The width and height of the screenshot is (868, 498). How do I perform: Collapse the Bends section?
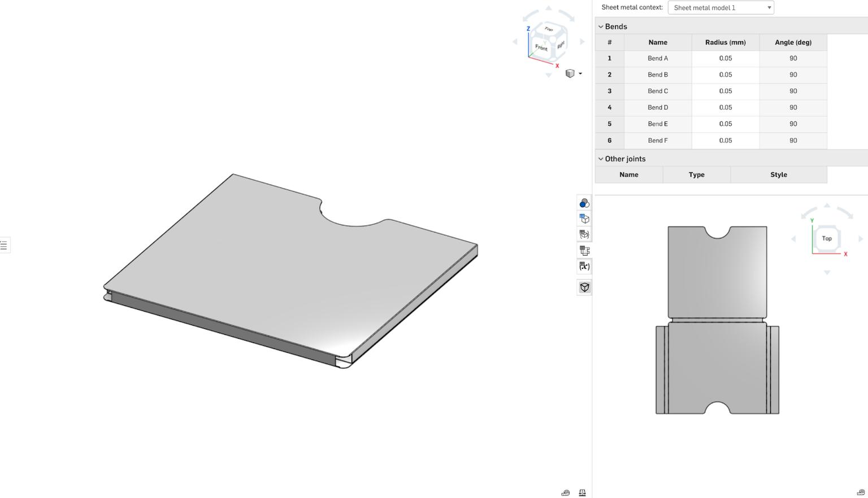(x=601, y=26)
